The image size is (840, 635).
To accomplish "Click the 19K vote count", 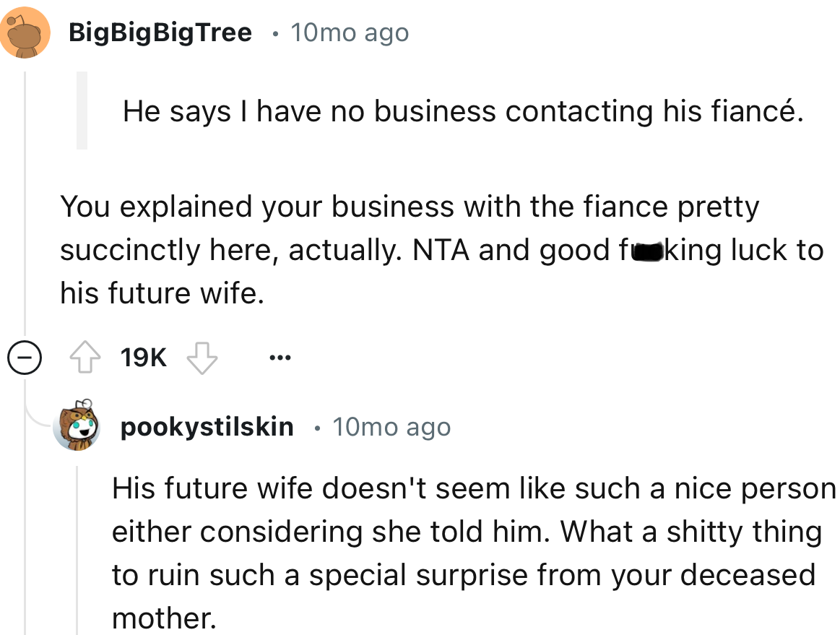I will tap(142, 356).
